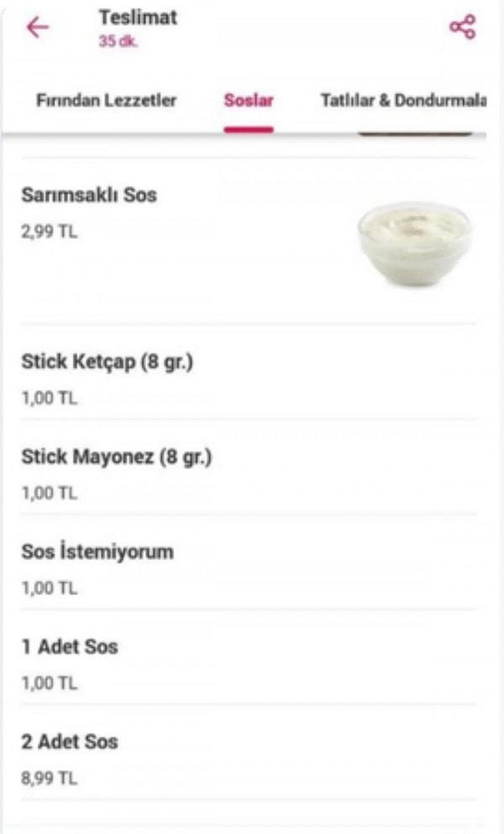The height and width of the screenshot is (834, 504).
Task: Click the back arrow icon
Action: click(34, 27)
